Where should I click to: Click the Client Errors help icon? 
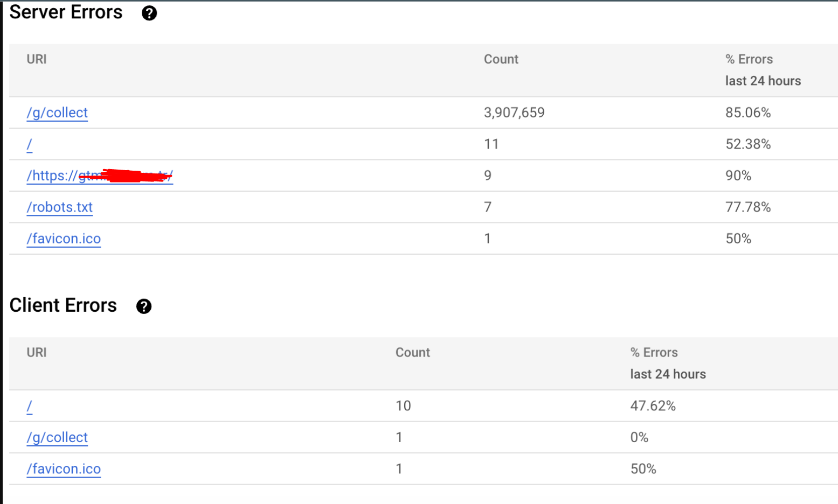tap(144, 306)
